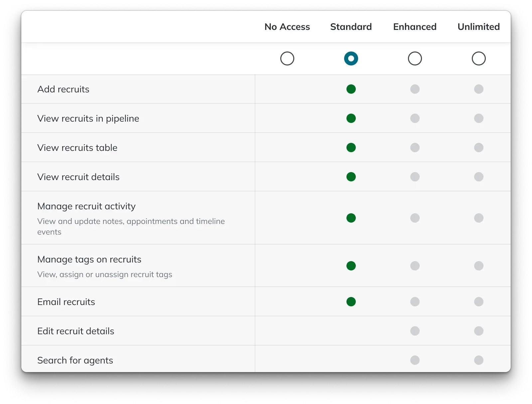Click gray Enhanced dot for View recruits table
This screenshot has height=404, width=532.
pyautogui.click(x=415, y=148)
